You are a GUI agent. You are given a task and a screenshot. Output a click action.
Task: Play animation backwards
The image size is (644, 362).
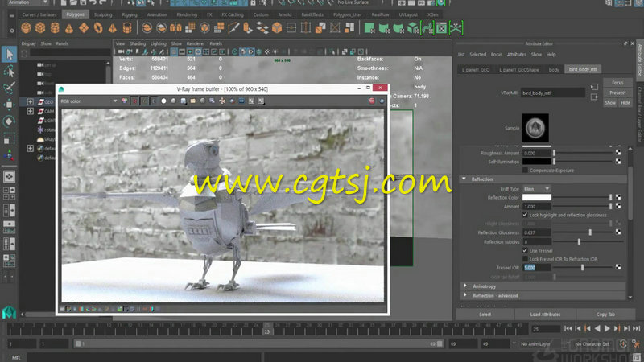597,328
